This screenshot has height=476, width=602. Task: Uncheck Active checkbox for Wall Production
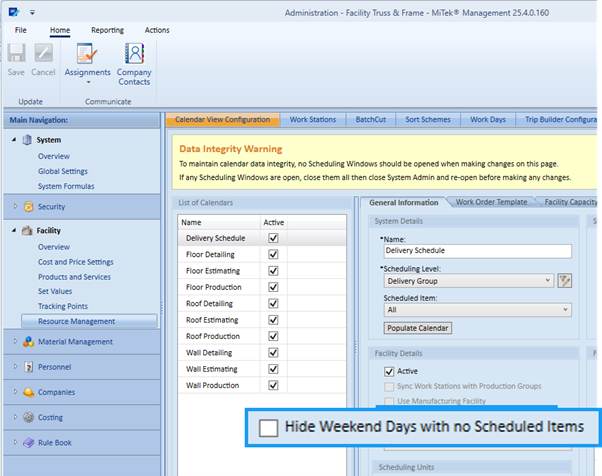273,385
